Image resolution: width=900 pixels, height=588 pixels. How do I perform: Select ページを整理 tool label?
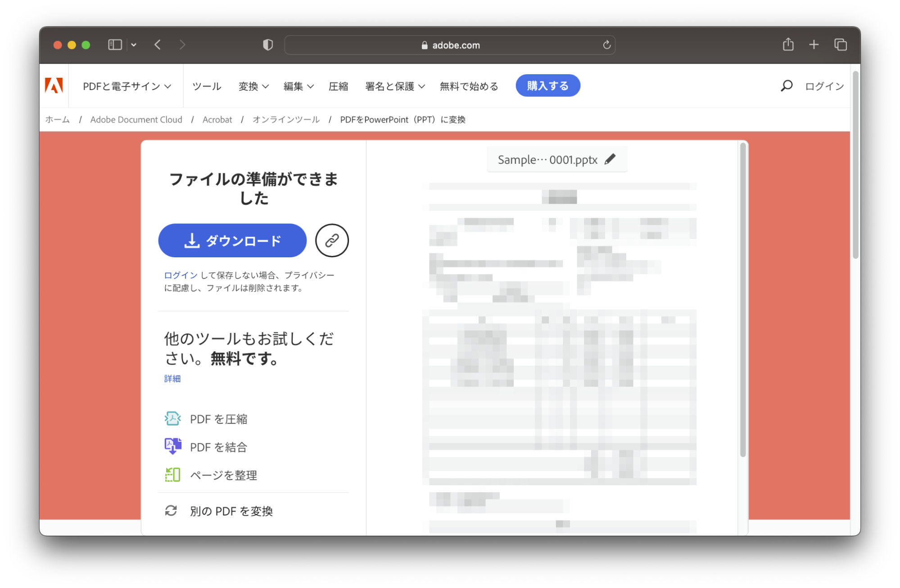click(x=223, y=475)
